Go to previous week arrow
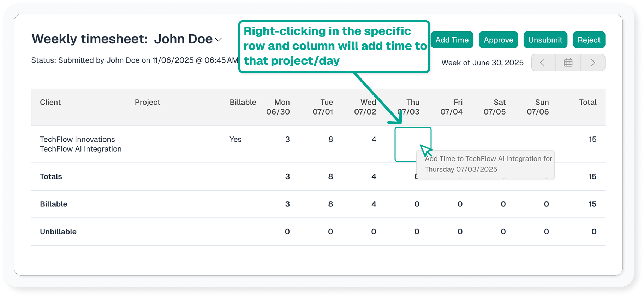The width and height of the screenshot is (644, 297). pyautogui.click(x=543, y=63)
